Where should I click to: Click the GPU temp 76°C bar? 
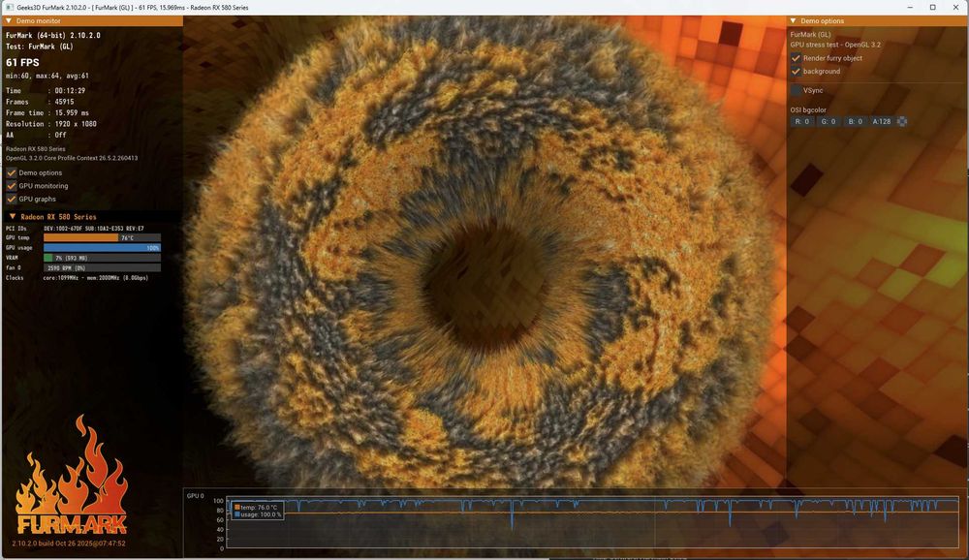click(x=102, y=238)
